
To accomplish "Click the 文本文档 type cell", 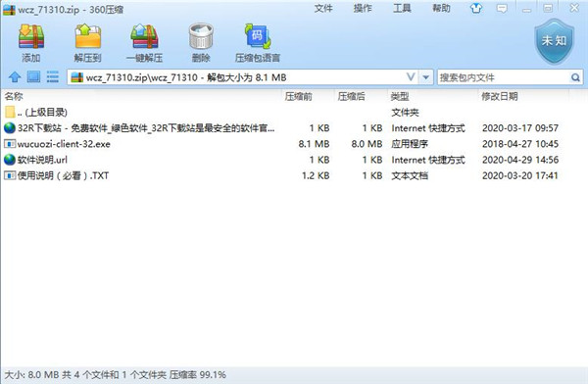I will (x=410, y=175).
